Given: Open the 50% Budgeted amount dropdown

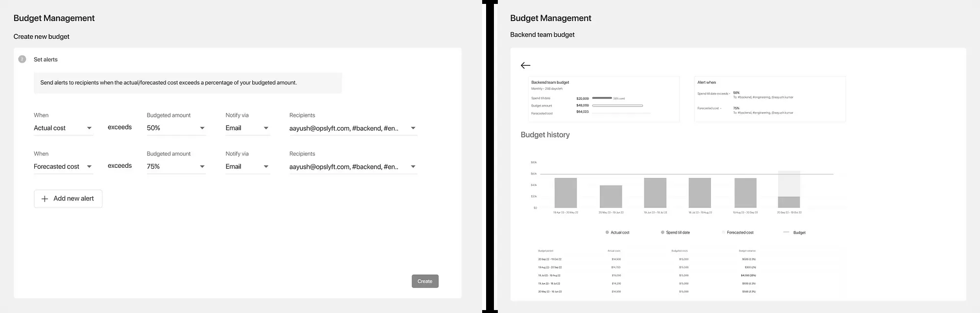Looking at the screenshot, I should (x=176, y=128).
